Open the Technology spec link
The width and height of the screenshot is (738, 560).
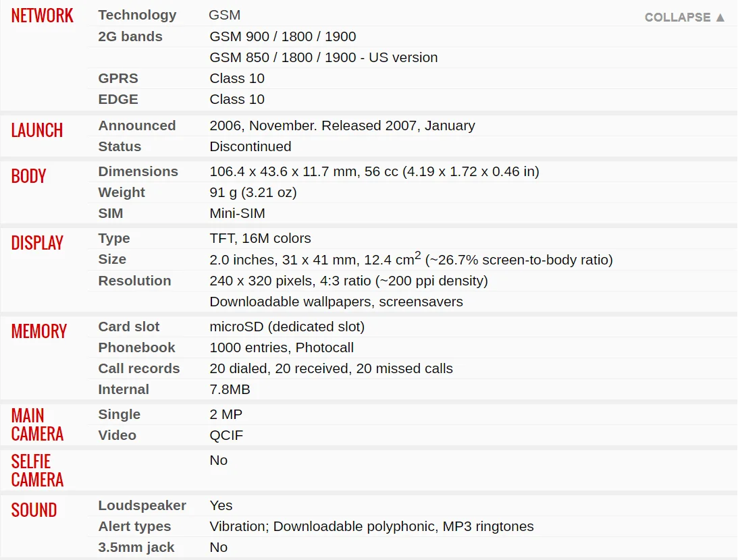point(137,15)
